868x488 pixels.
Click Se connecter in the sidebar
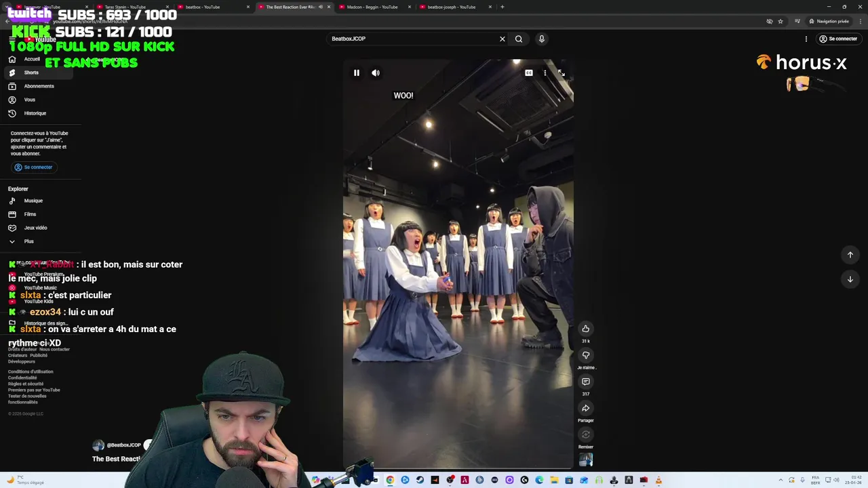33,167
